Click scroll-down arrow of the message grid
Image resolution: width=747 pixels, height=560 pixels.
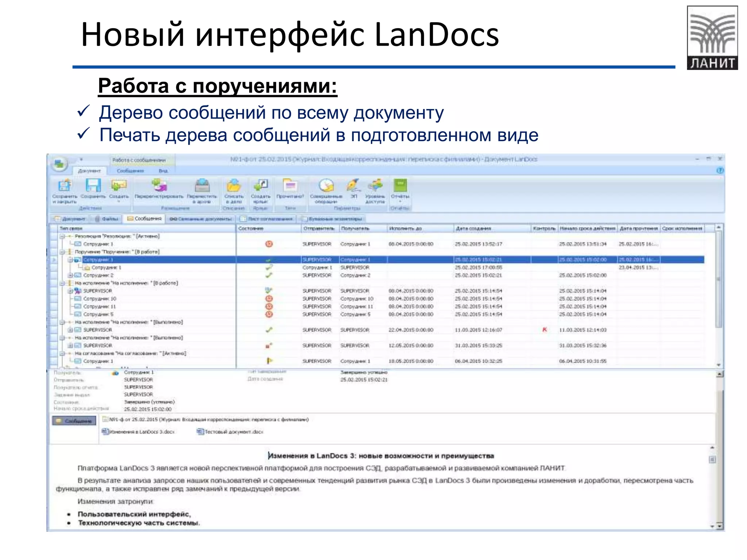[718, 365]
